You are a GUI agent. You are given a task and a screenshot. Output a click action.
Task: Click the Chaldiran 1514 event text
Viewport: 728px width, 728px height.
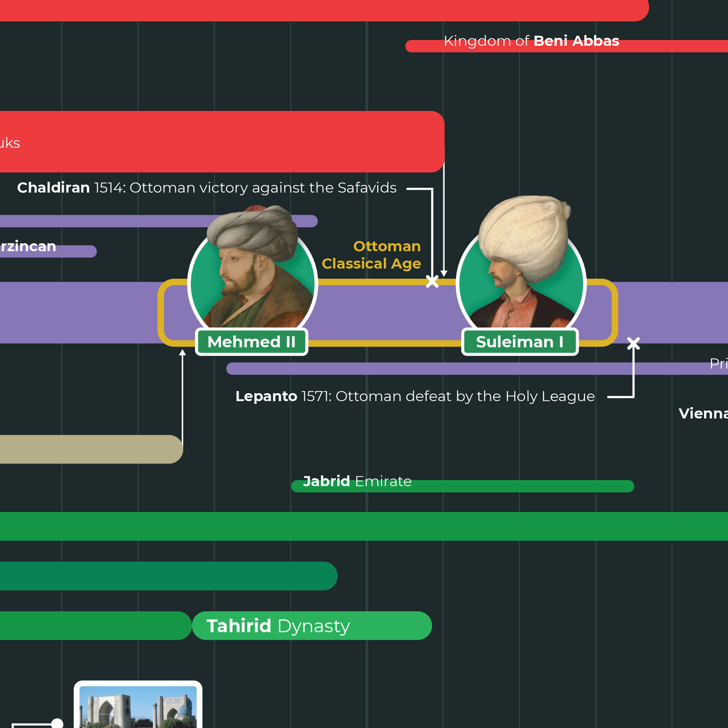click(207, 188)
